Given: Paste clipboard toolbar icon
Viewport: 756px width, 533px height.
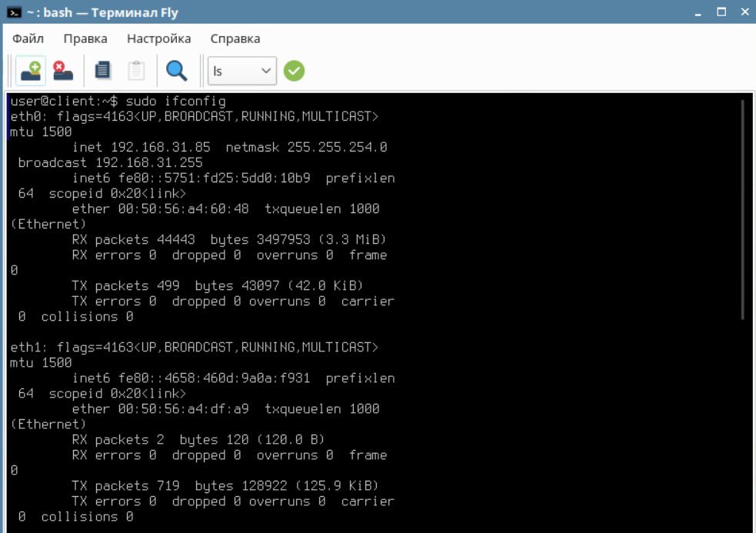Looking at the screenshot, I should (136, 71).
